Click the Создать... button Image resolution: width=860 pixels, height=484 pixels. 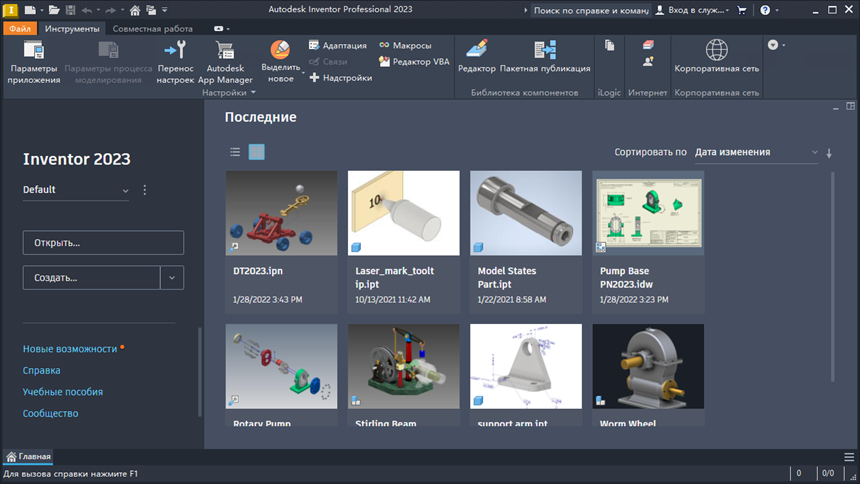92,278
